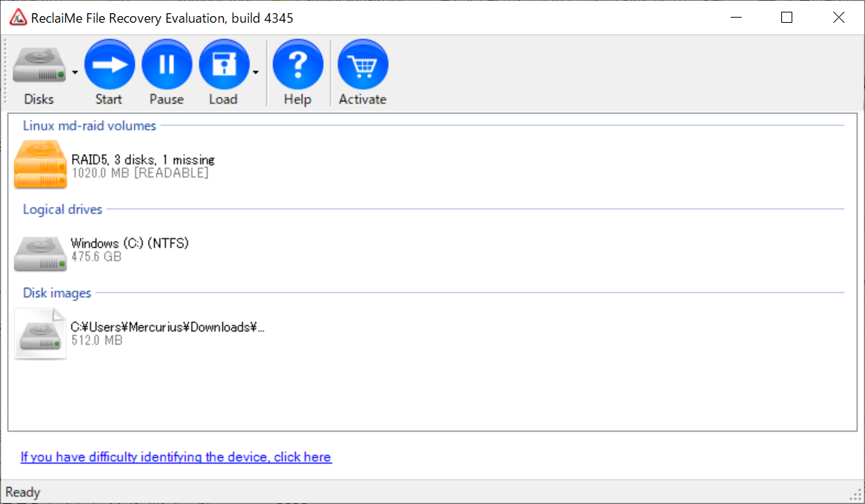Click the ReclaiMe application logo icon
Screen dimensions: 865x504
click(18, 18)
